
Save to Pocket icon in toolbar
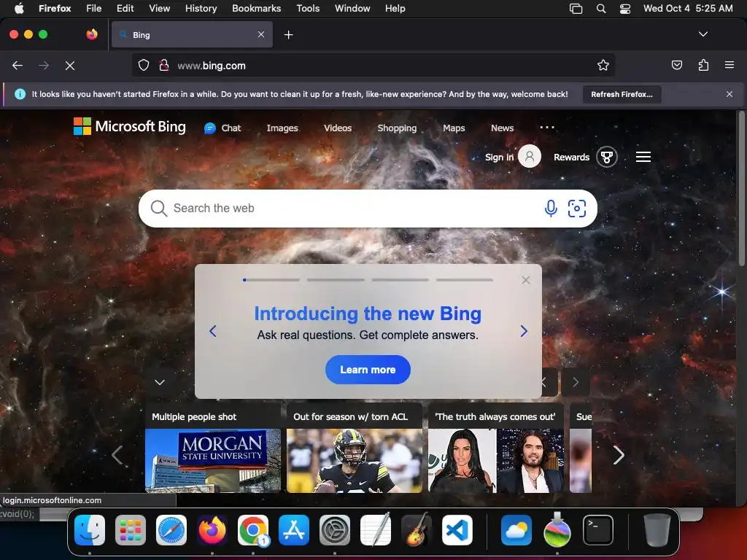676,65
